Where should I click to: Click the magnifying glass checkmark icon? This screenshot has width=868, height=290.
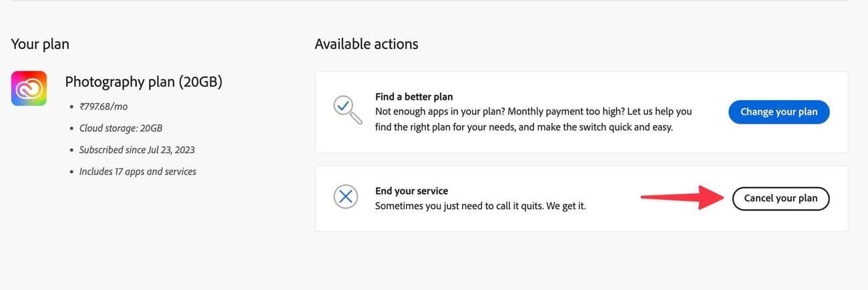pos(347,109)
